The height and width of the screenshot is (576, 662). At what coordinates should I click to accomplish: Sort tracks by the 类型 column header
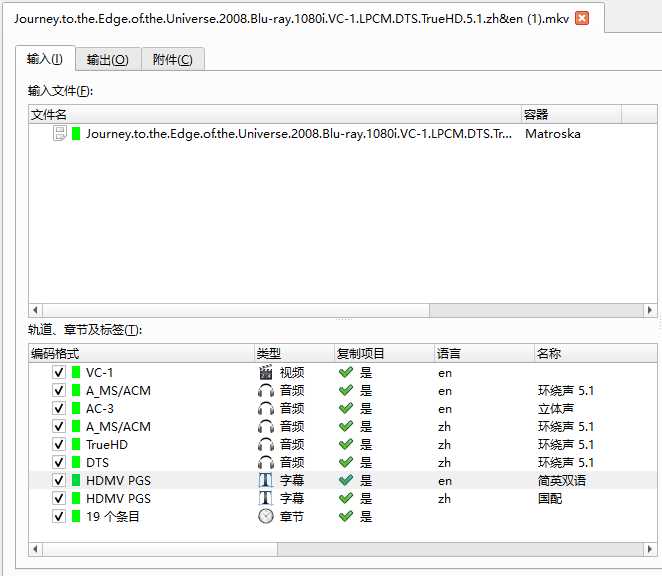click(294, 353)
